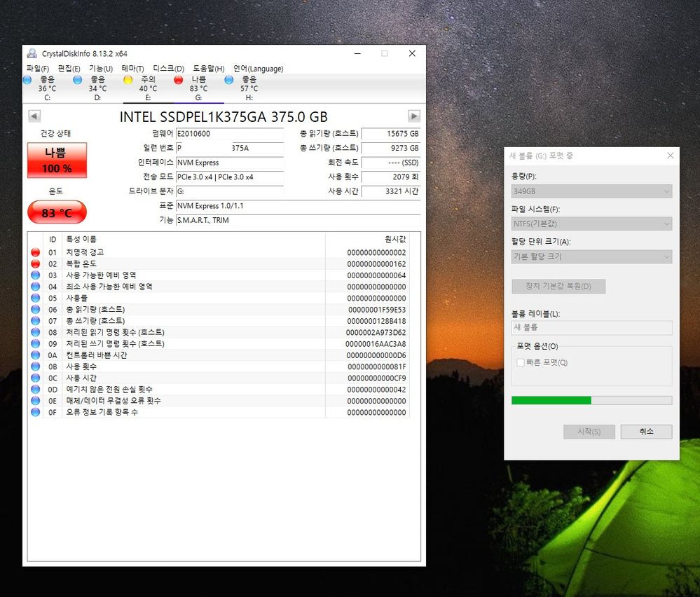
Task: Click blue status icon for row 0E
Action: [x=36, y=401]
